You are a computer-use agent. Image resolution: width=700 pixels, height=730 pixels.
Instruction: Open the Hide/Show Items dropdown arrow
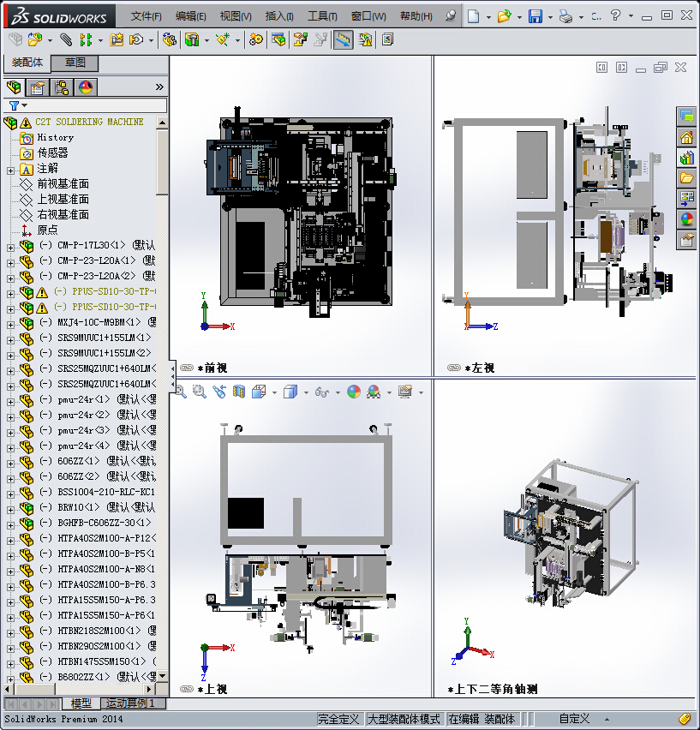click(x=338, y=393)
